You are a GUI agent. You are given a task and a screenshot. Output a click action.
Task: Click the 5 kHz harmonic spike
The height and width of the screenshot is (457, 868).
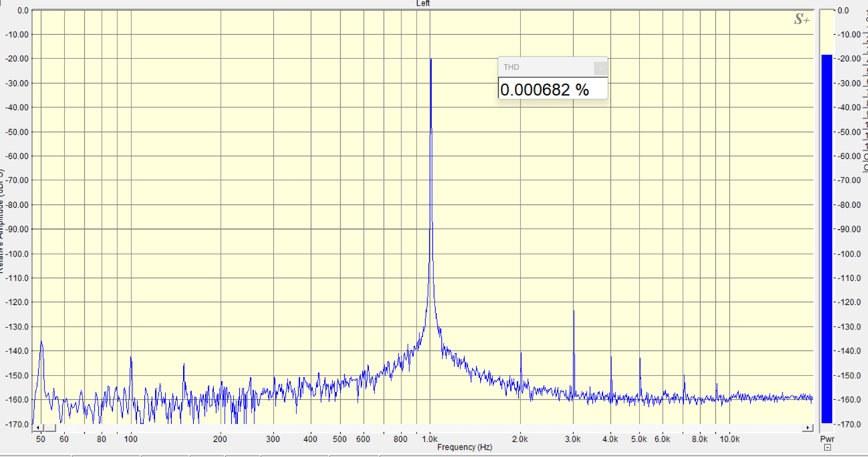pyautogui.click(x=640, y=359)
